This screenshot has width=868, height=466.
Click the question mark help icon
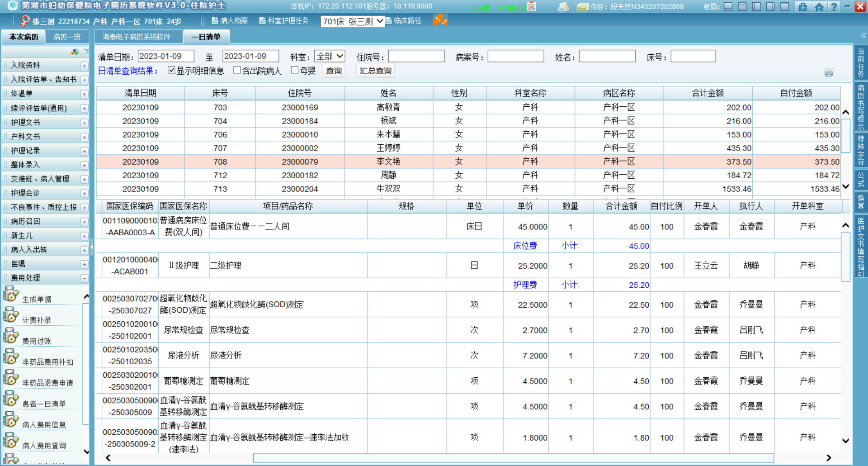tap(834, 6)
